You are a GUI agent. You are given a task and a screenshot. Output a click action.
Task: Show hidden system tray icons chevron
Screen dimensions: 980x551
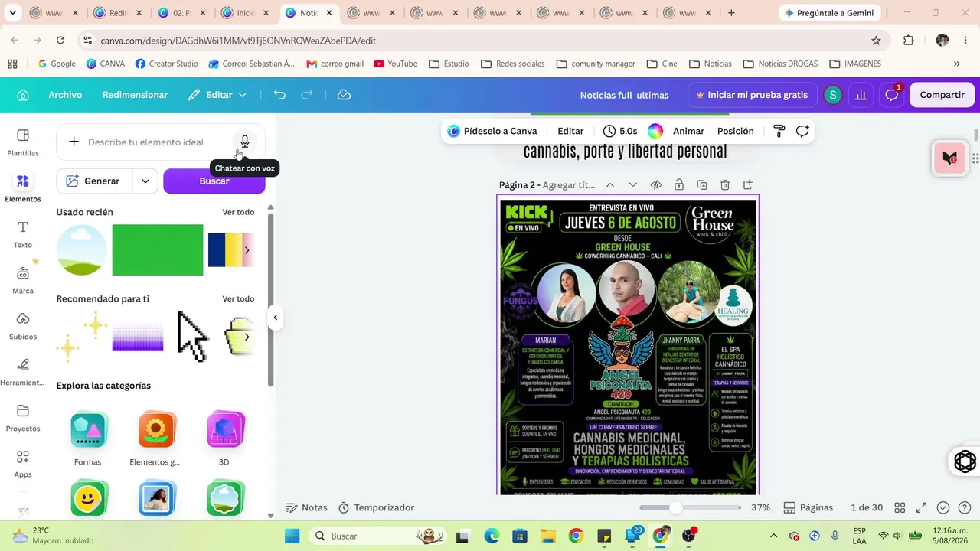[773, 536]
